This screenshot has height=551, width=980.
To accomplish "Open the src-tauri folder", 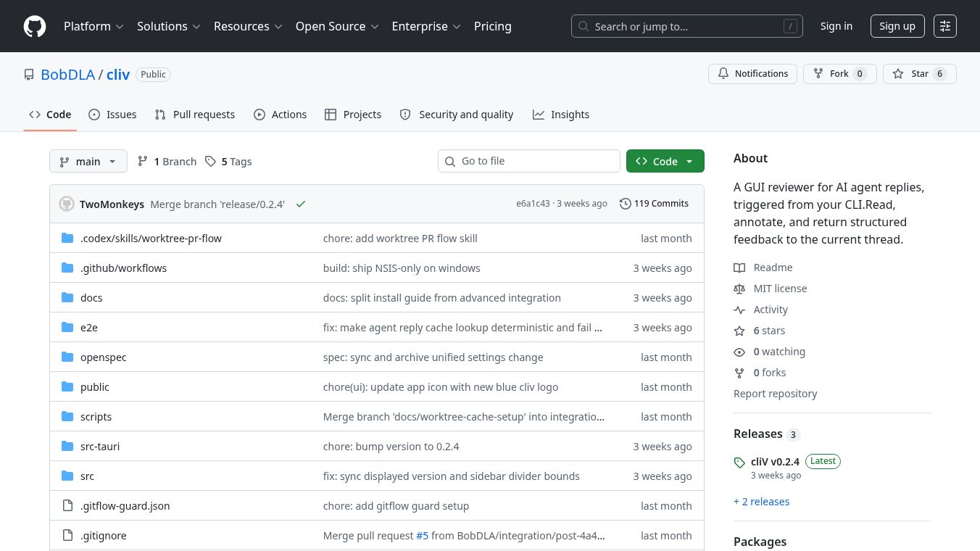I will point(100,447).
